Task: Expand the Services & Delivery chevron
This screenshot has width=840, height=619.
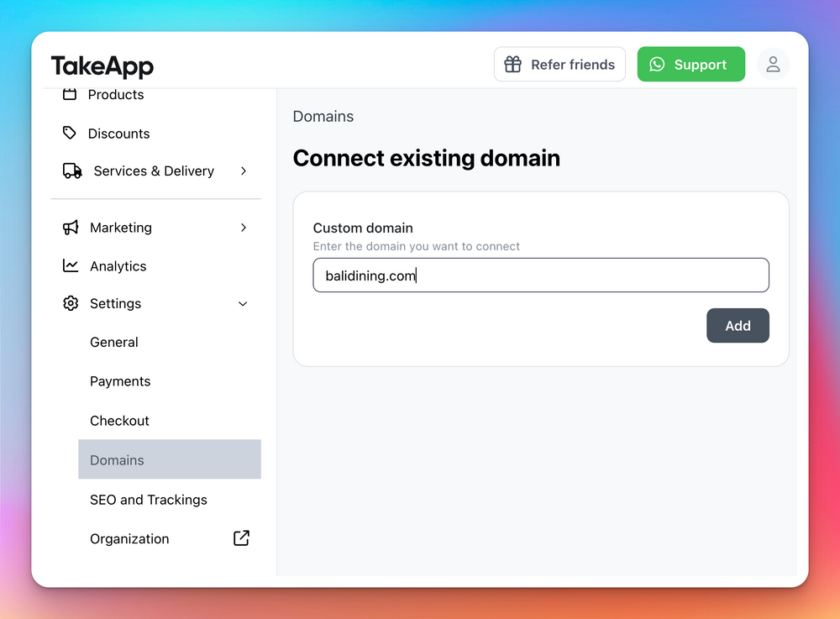Action: click(x=244, y=170)
